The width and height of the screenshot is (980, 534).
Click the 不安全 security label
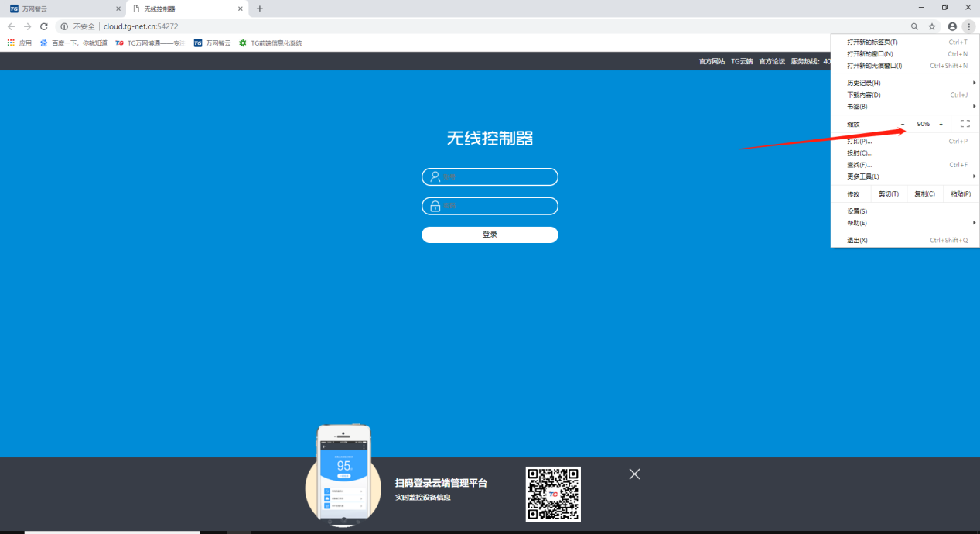point(84,26)
